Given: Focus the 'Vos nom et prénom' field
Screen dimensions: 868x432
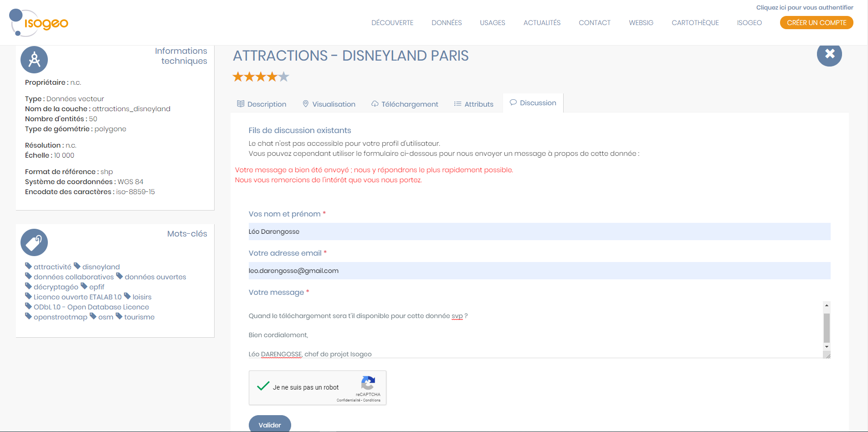Looking at the screenshot, I should click(x=539, y=231).
